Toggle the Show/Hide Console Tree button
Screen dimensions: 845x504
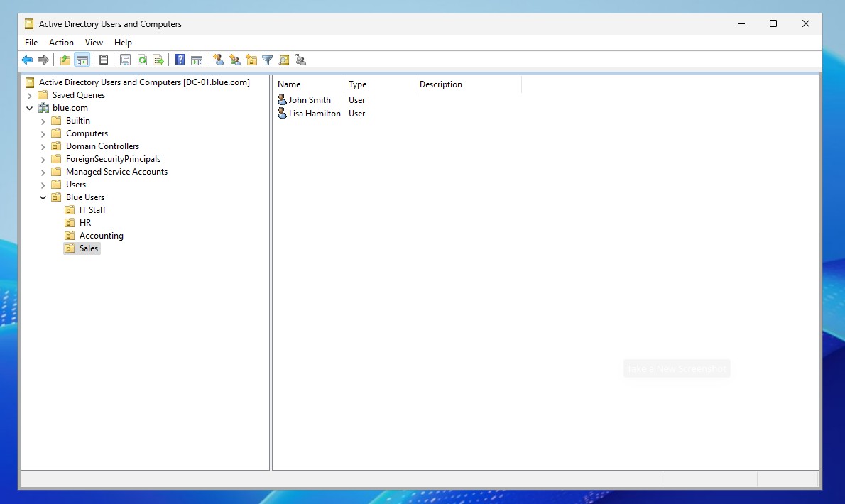coord(82,60)
